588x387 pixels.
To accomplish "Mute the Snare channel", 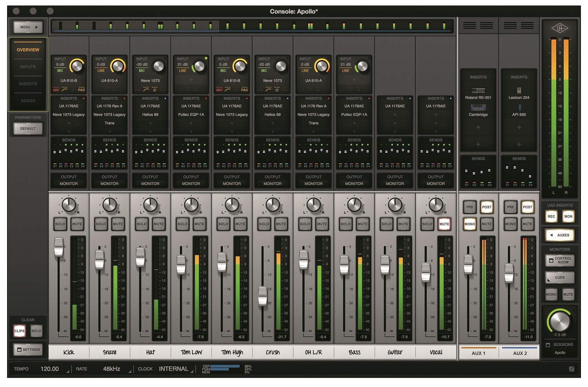I will click(118, 224).
